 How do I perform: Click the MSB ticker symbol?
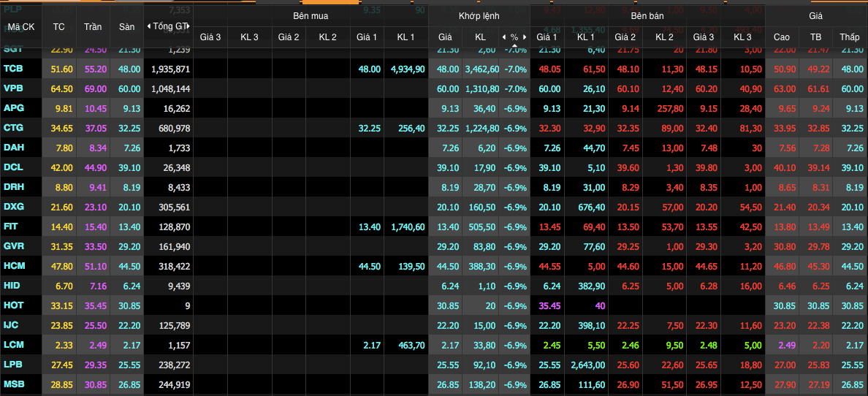[14, 384]
